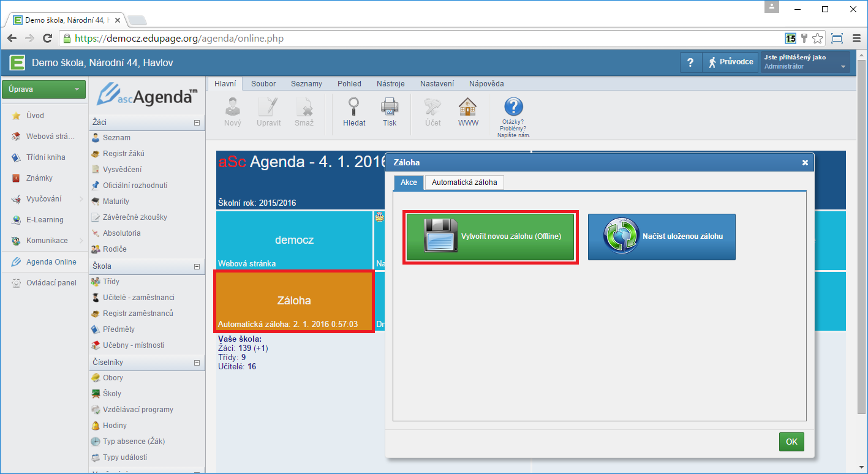Open Třídní kniha in left menu
This screenshot has height=474, width=868.
coord(45,157)
